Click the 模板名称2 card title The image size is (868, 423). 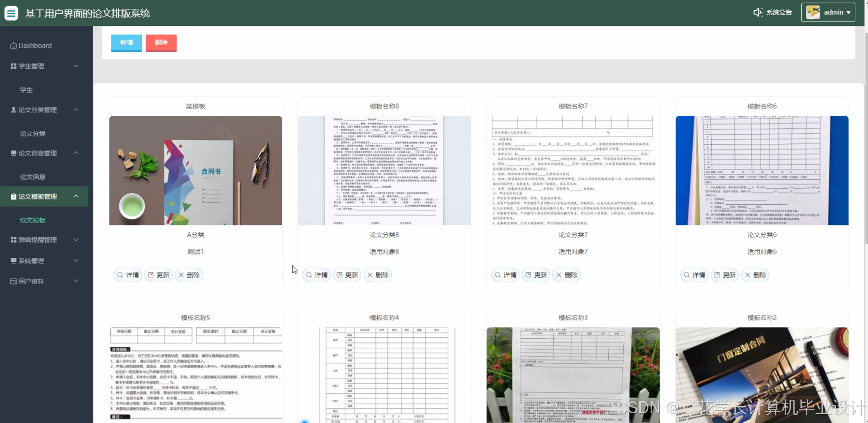click(762, 318)
